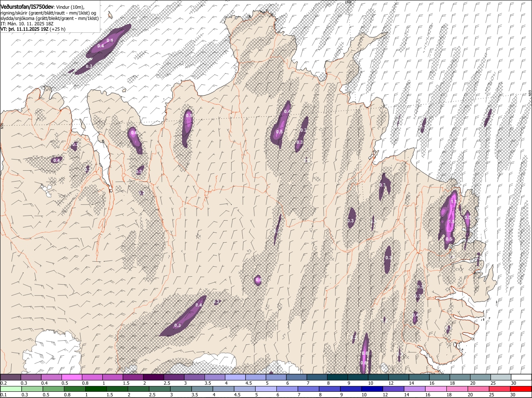The height and width of the screenshot is (398, 532).
Task: Pick the bright pink upper swatch between 0.5 and 0.8
Action: pos(71,377)
